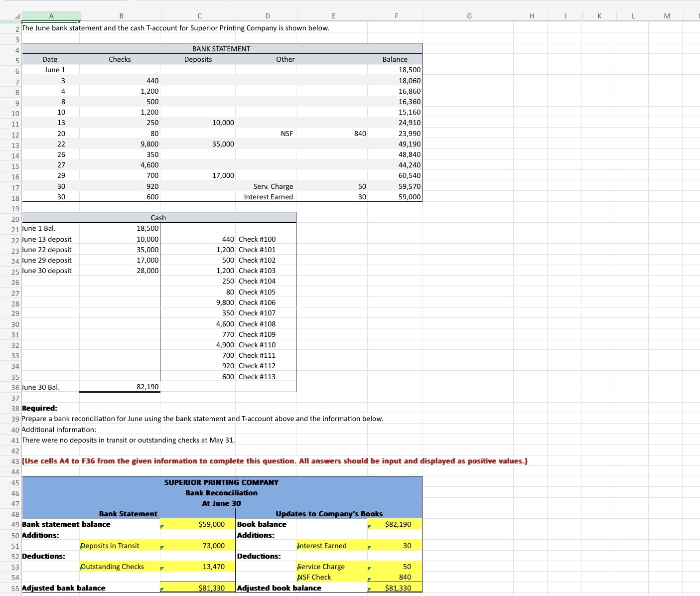
Task: Select column F header
Action: pyautogui.click(x=396, y=16)
